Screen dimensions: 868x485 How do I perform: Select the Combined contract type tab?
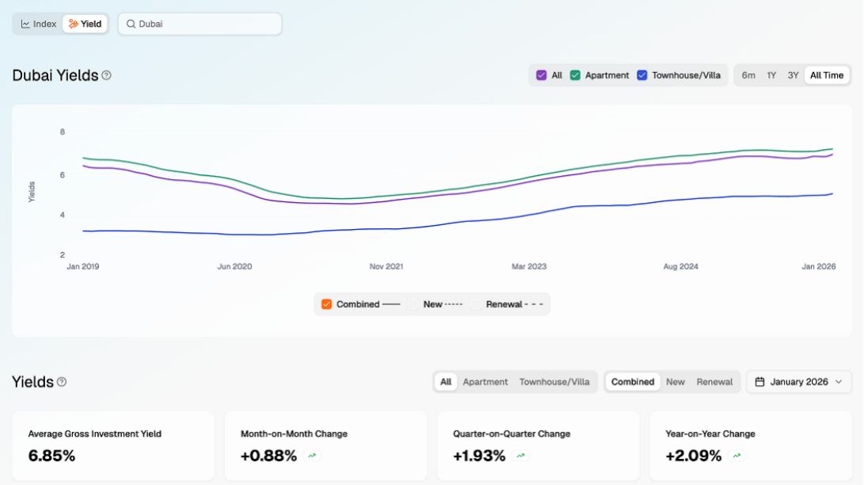click(x=632, y=382)
